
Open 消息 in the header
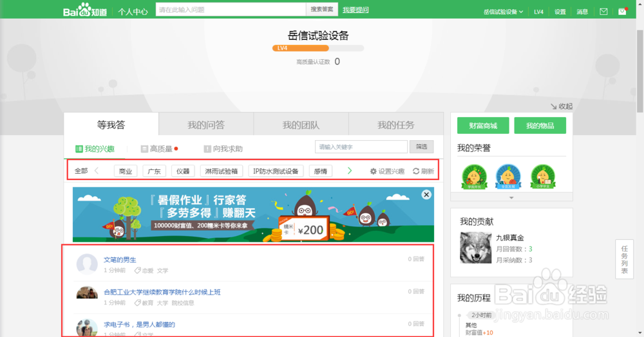pyautogui.click(x=582, y=12)
